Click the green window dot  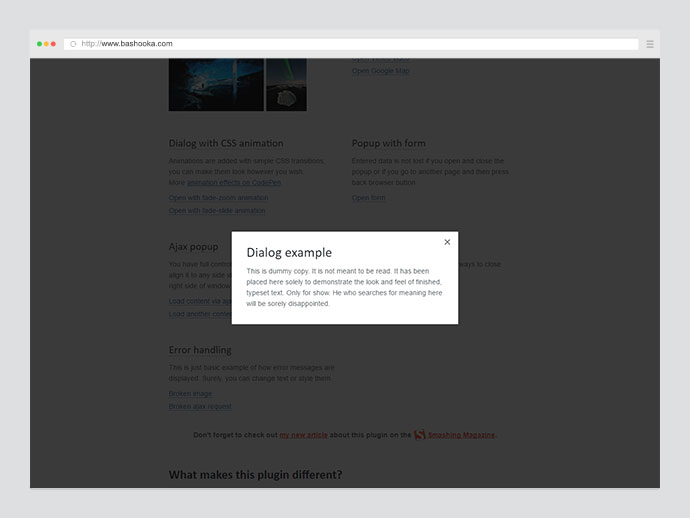[x=39, y=44]
